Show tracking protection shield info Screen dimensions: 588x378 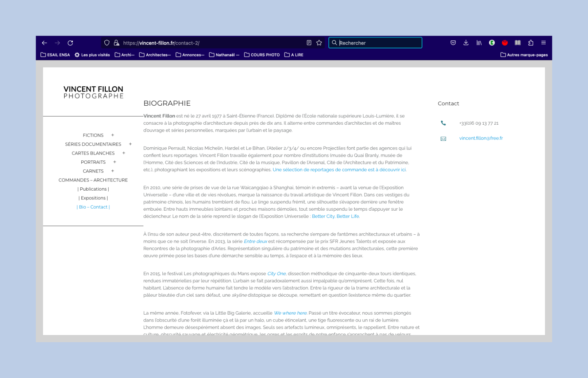click(x=107, y=43)
